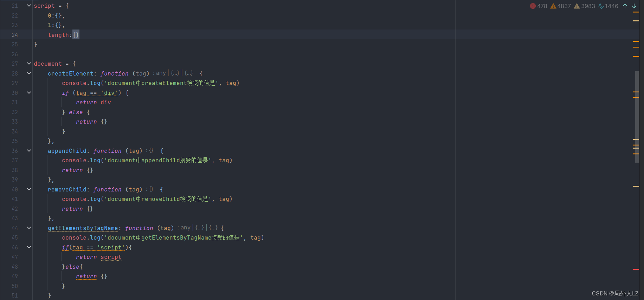Click the 'appendChild' property name
Image resolution: width=644 pixels, height=300 pixels.
coord(67,151)
